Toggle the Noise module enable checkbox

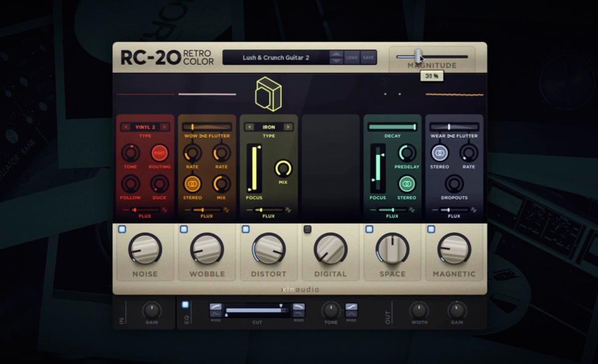122,229
